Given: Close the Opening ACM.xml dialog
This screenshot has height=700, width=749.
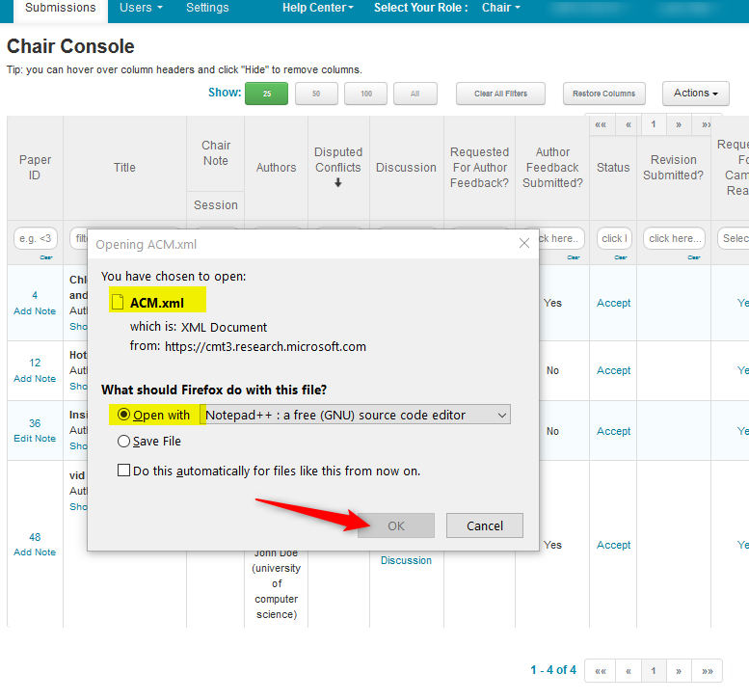Looking at the screenshot, I should coord(524,244).
